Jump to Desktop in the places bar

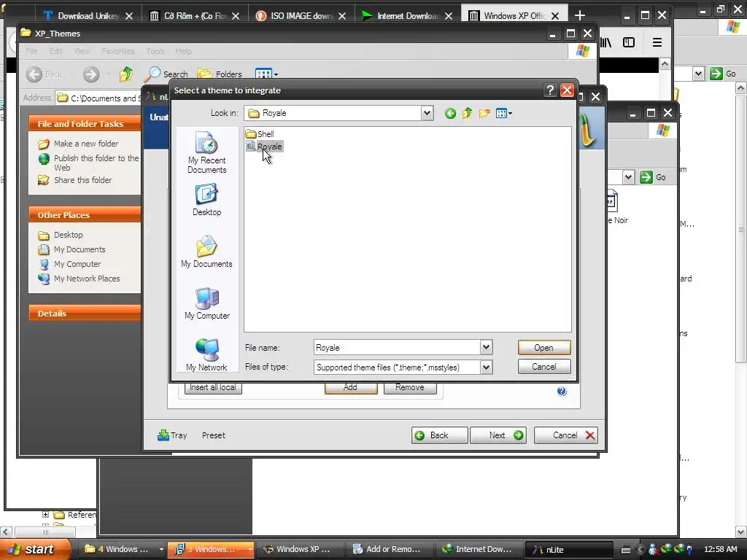(206, 200)
